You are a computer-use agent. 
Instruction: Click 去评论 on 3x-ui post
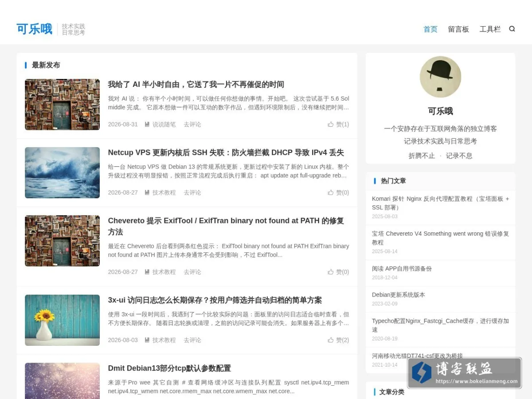point(192,340)
